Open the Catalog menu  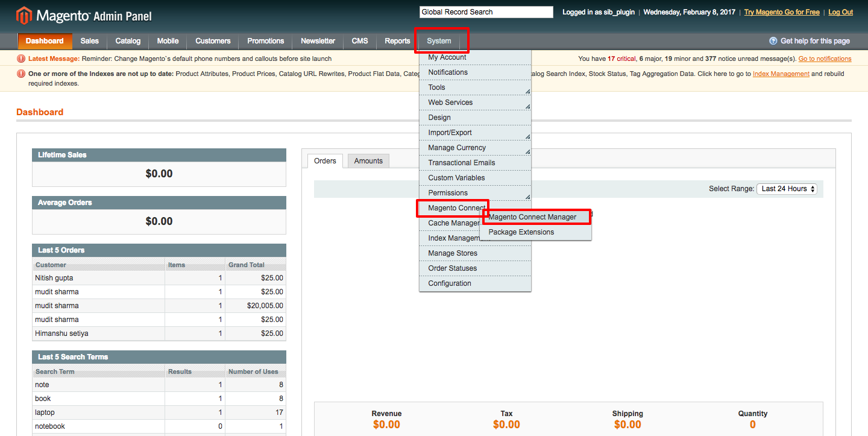click(128, 41)
